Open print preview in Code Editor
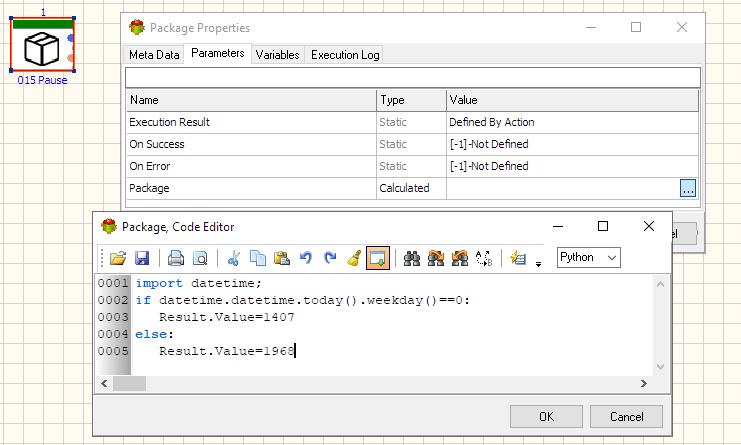 pyautogui.click(x=200, y=258)
